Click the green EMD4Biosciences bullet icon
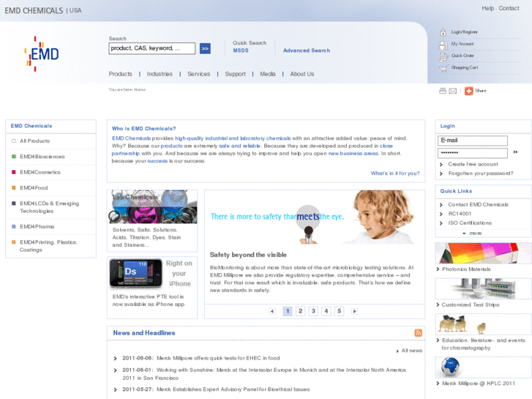The width and height of the screenshot is (532, 399). pos(14,157)
